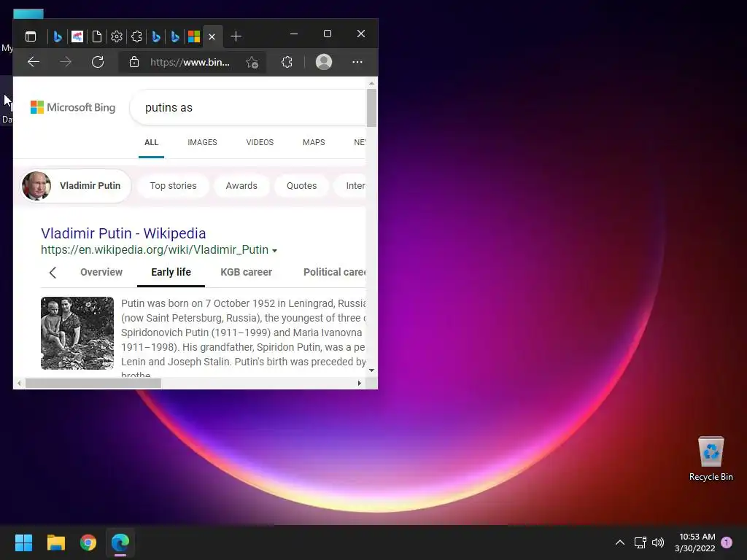Select the KGB career section tab

(x=247, y=272)
